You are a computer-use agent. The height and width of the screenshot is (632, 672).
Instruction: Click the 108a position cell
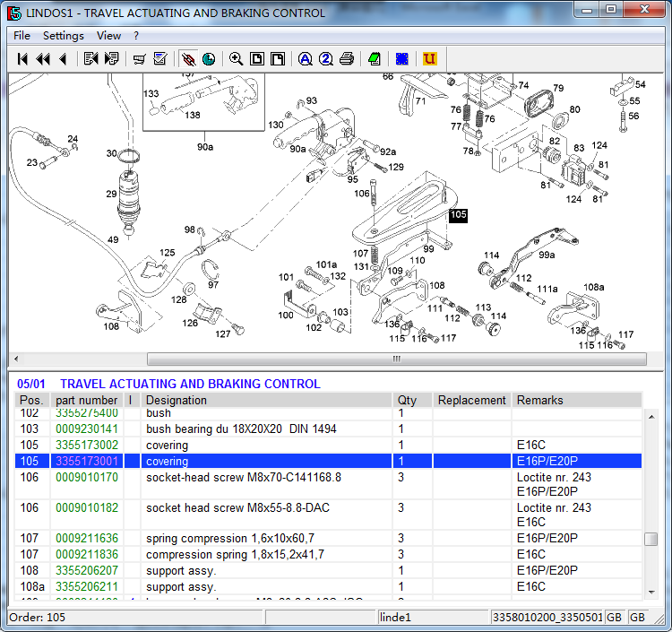coord(32,586)
